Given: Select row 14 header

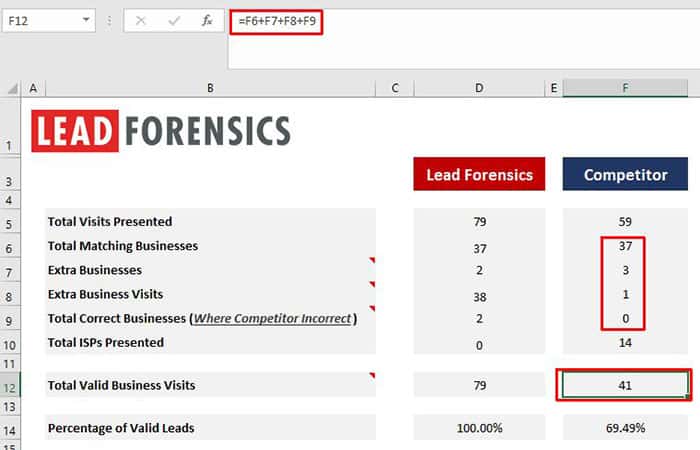Looking at the screenshot, I should [10, 428].
